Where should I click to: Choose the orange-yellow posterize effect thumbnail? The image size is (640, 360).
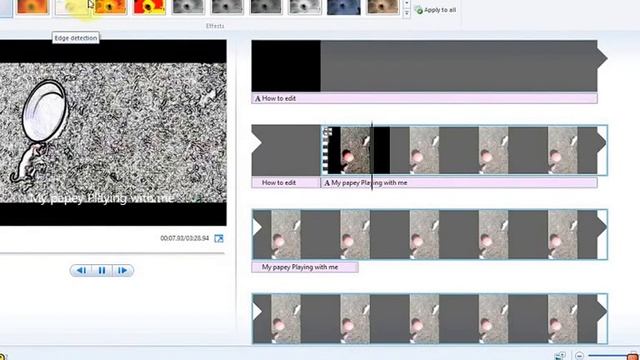pos(110,7)
